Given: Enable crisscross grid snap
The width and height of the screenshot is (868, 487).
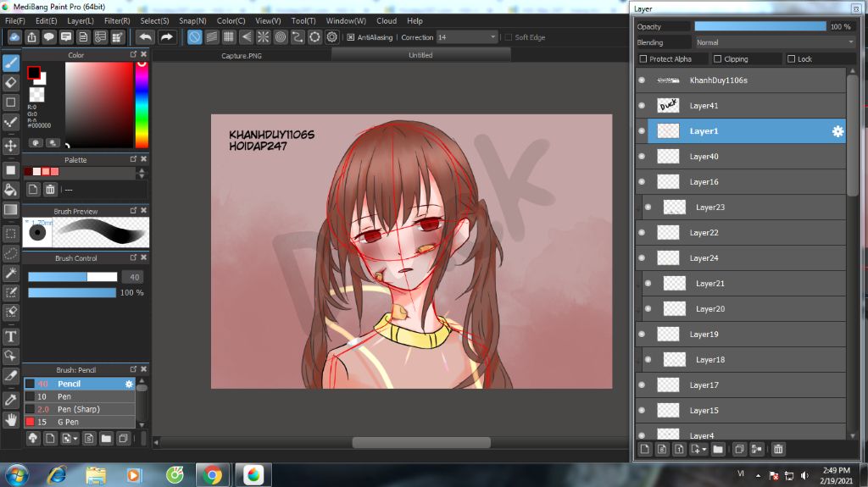Looking at the screenshot, I should (229, 37).
